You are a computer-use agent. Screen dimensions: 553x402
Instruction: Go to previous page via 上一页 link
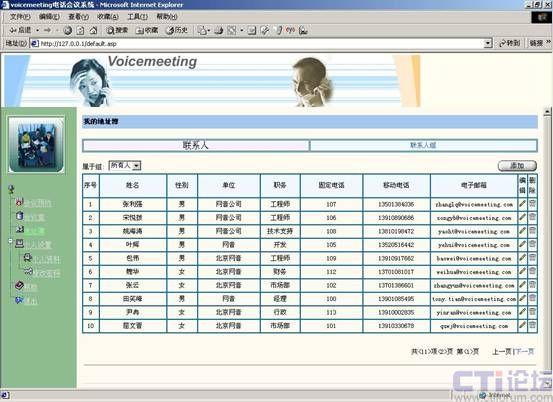coord(502,351)
